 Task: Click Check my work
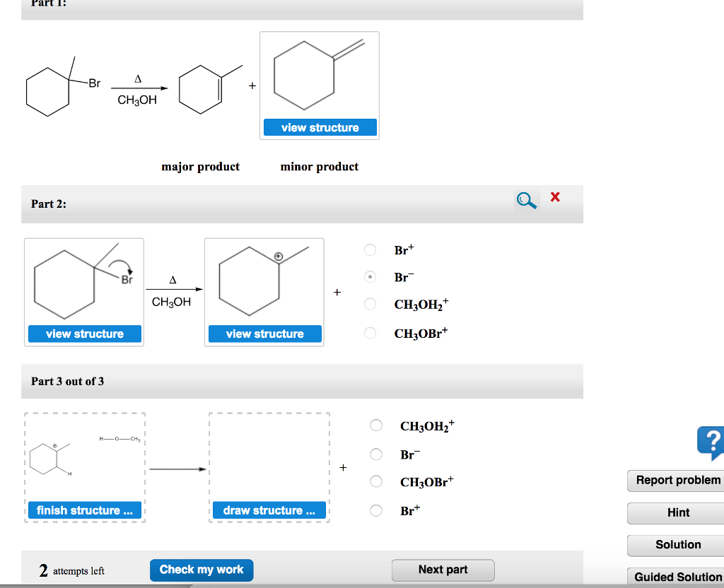(x=202, y=570)
